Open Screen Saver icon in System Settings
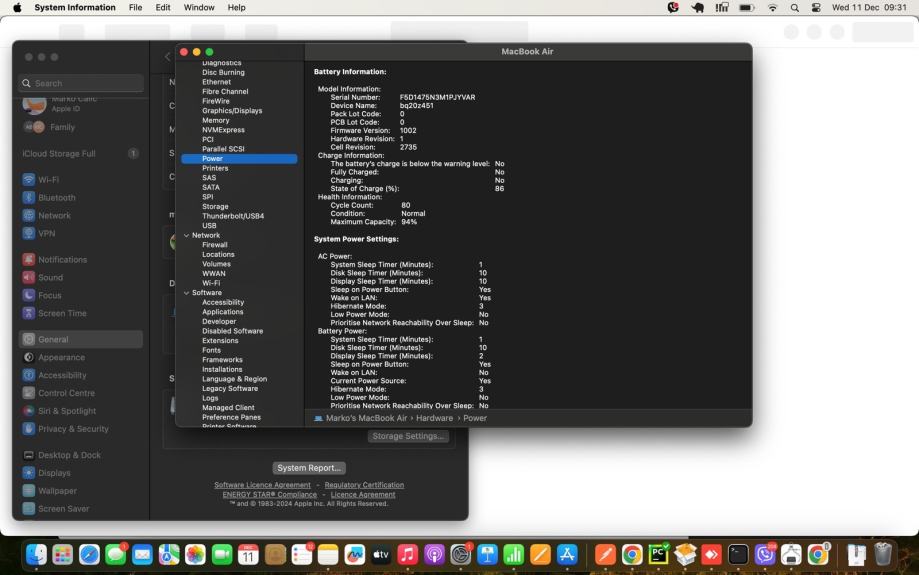This screenshot has height=575, width=919. coord(29,509)
